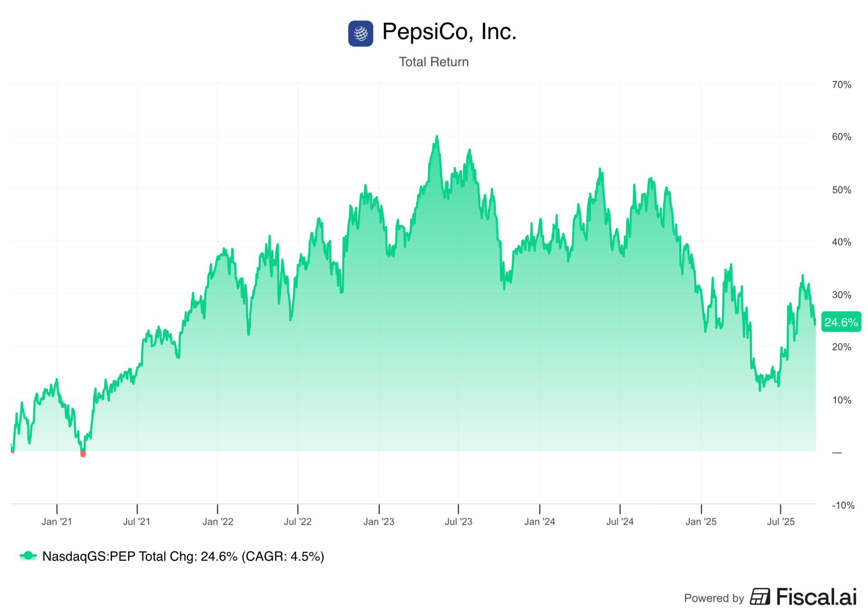Select the Jan '25 axis label

[701, 521]
